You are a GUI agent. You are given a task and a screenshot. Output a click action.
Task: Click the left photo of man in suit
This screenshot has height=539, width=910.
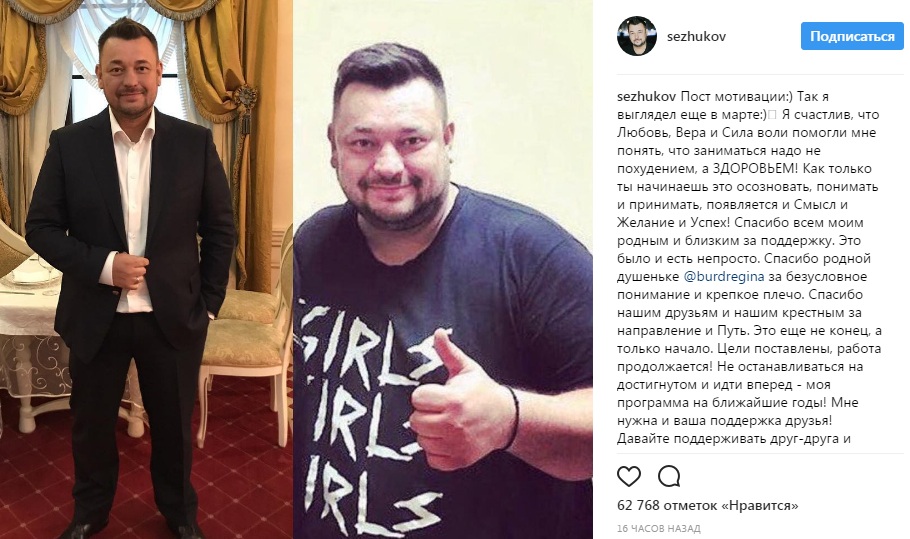[146, 269]
